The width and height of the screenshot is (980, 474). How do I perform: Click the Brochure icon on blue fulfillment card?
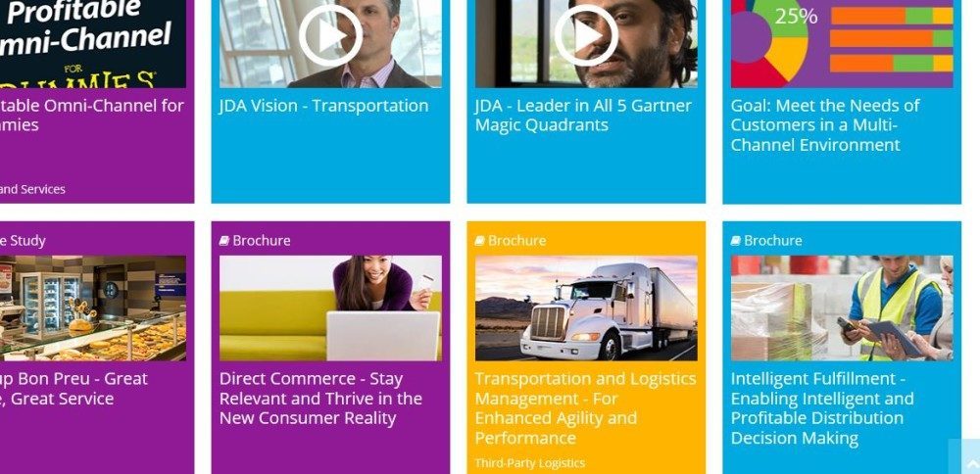[736, 241]
